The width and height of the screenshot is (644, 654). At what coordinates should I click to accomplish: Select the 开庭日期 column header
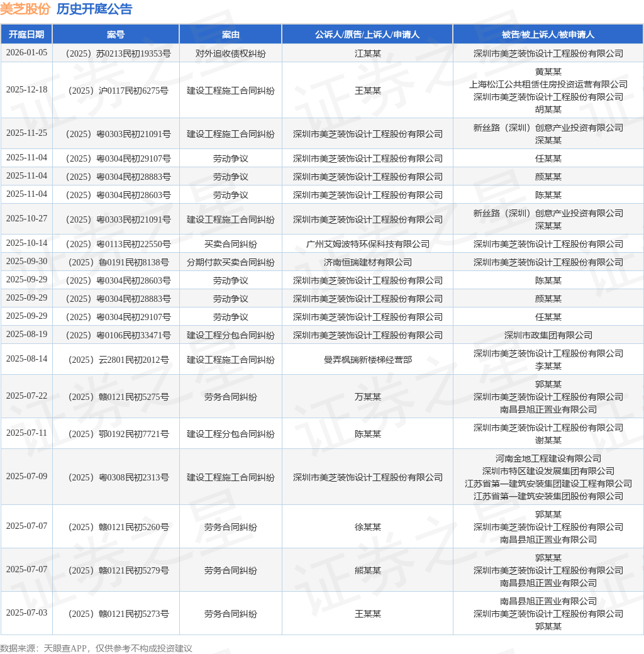tap(26, 34)
